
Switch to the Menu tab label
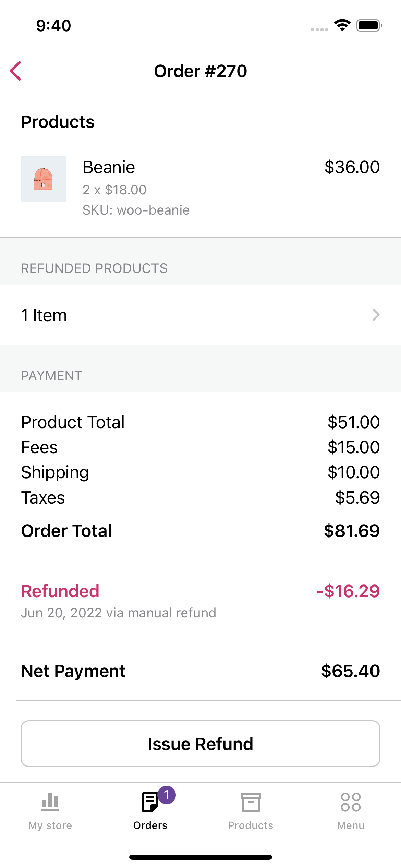click(x=351, y=825)
